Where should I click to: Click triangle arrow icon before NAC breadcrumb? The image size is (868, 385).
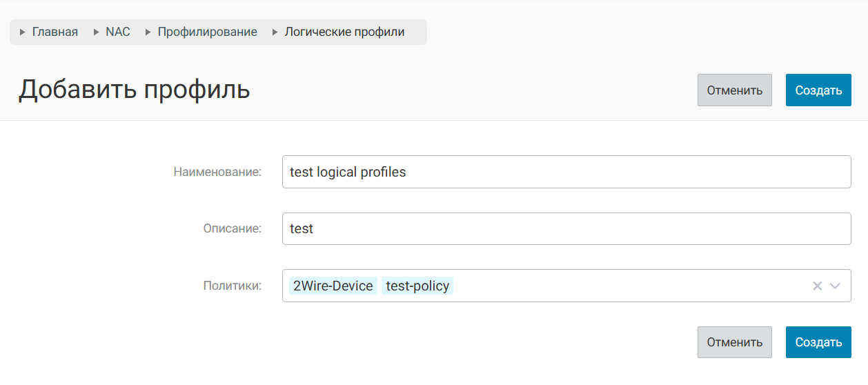coord(96,32)
